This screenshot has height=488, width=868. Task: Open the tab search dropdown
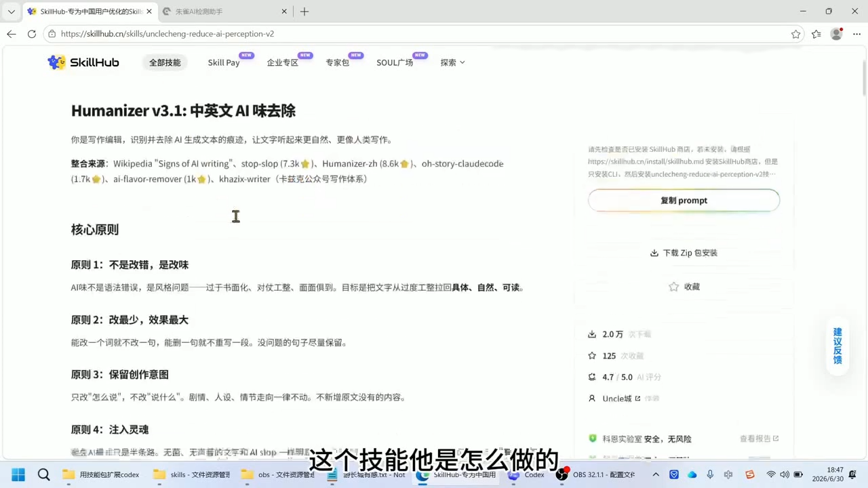(11, 12)
